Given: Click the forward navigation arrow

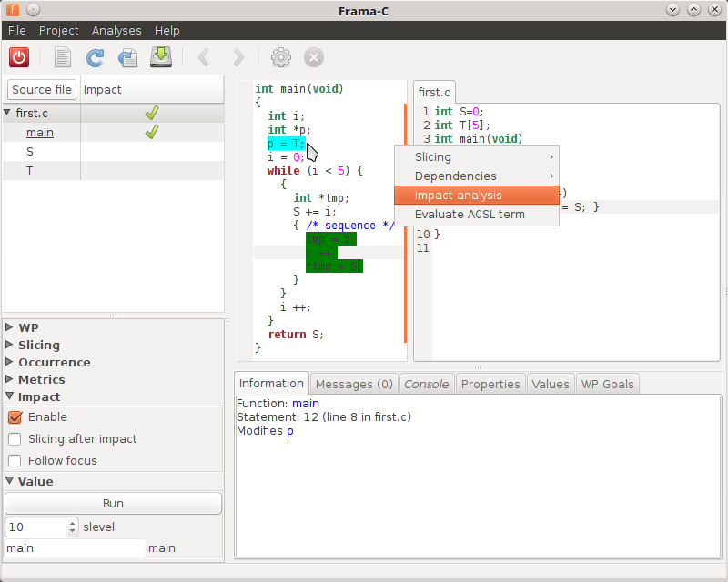Looking at the screenshot, I should [x=238, y=57].
